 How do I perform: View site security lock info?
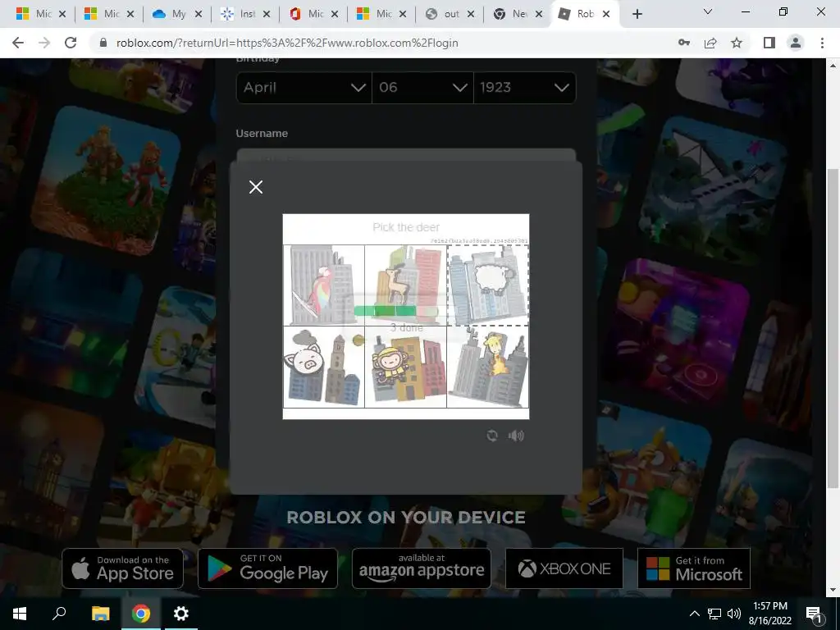(103, 43)
